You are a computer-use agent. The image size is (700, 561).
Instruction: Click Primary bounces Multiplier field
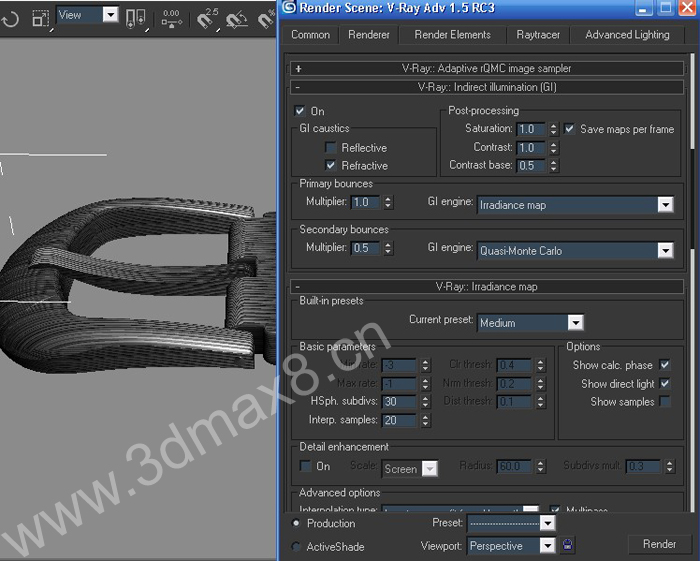(x=365, y=202)
